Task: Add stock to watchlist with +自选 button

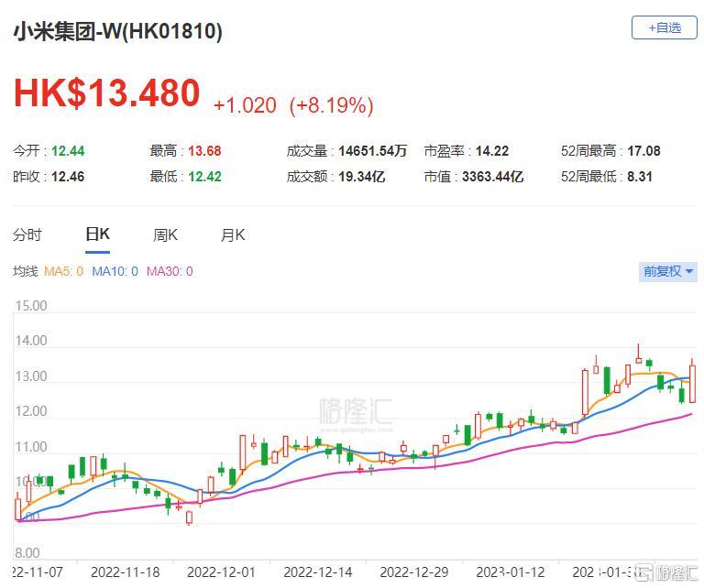Action: [x=664, y=27]
